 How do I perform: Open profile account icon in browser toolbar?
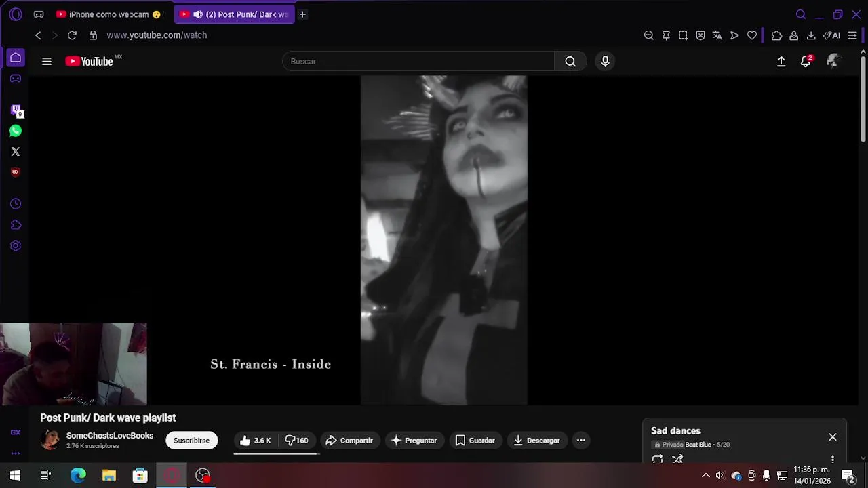click(794, 35)
